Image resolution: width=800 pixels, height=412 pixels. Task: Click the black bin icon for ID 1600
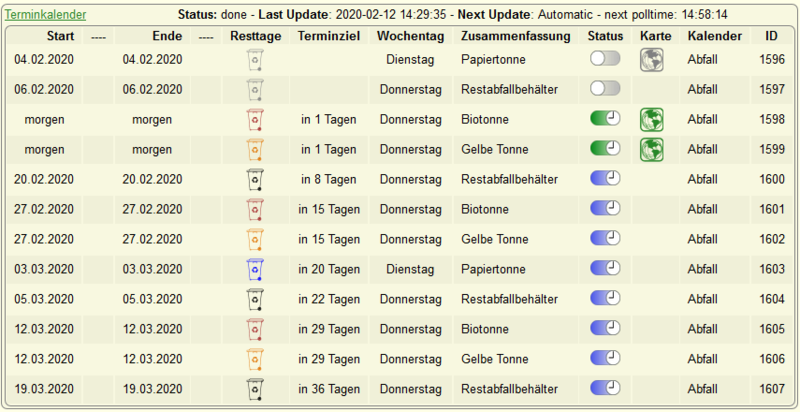pyautogui.click(x=255, y=179)
